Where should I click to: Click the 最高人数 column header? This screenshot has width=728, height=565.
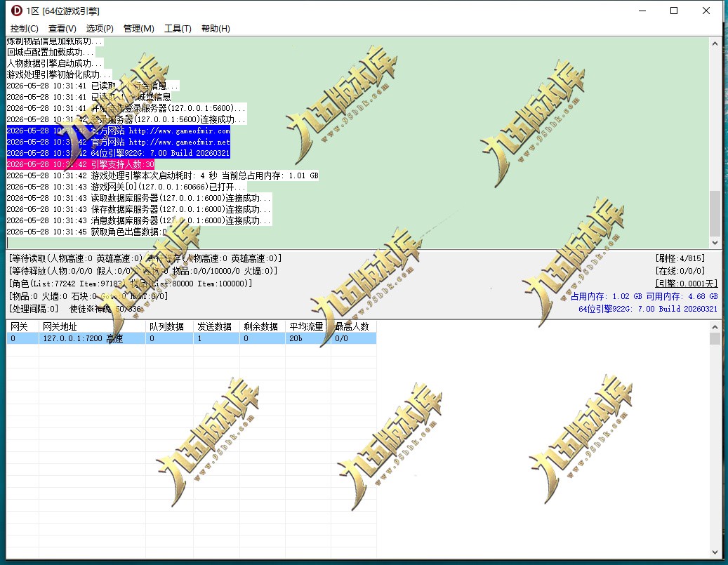[x=353, y=326]
